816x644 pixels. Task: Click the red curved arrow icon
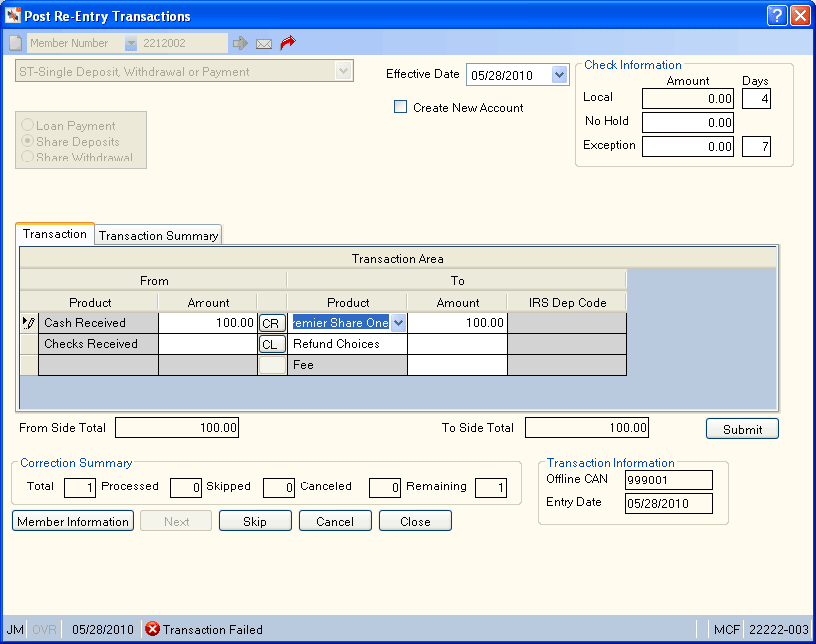click(287, 43)
